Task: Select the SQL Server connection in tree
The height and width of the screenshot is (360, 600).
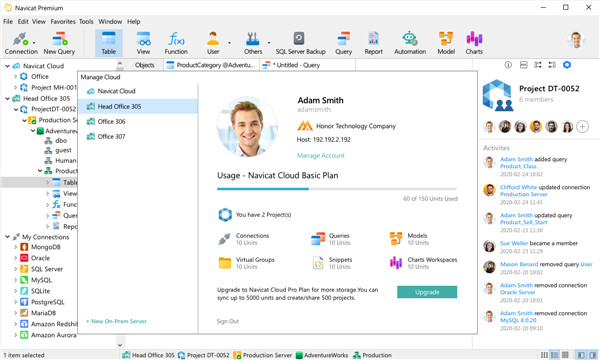Action: click(41, 269)
